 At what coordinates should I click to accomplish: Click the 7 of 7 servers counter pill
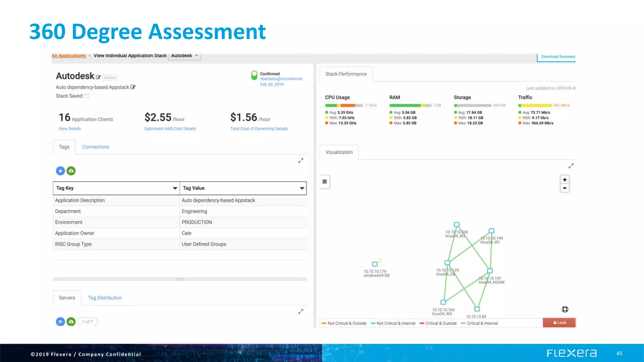click(87, 321)
